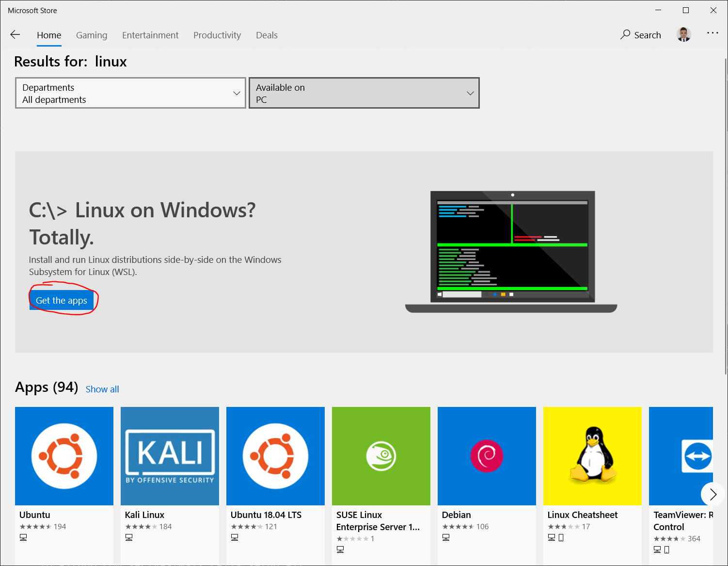Switch to the Entertainment tab
The width and height of the screenshot is (728, 566).
150,35
